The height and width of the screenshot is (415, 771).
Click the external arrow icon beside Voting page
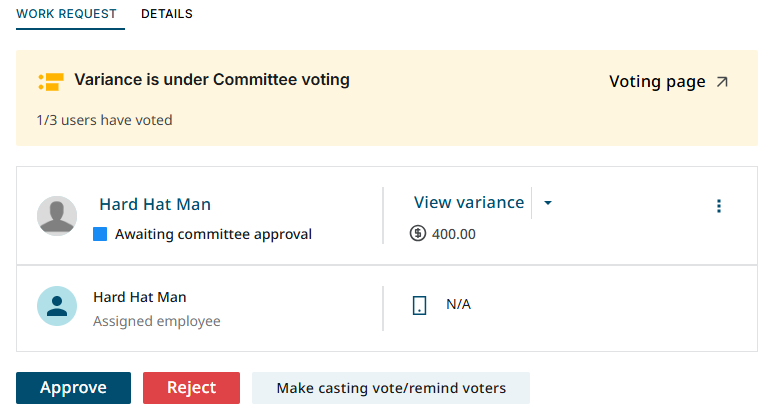tap(722, 82)
